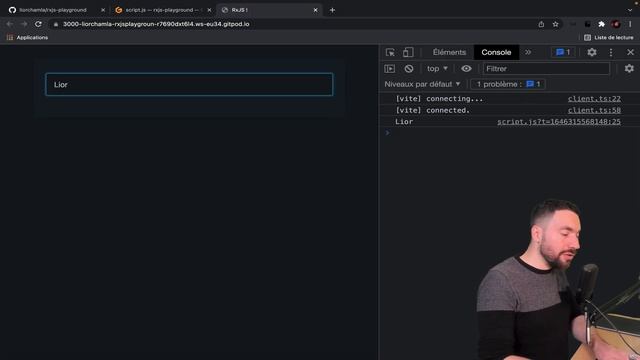Switch to the Console tab
This screenshot has height=360, width=640.
click(496, 52)
